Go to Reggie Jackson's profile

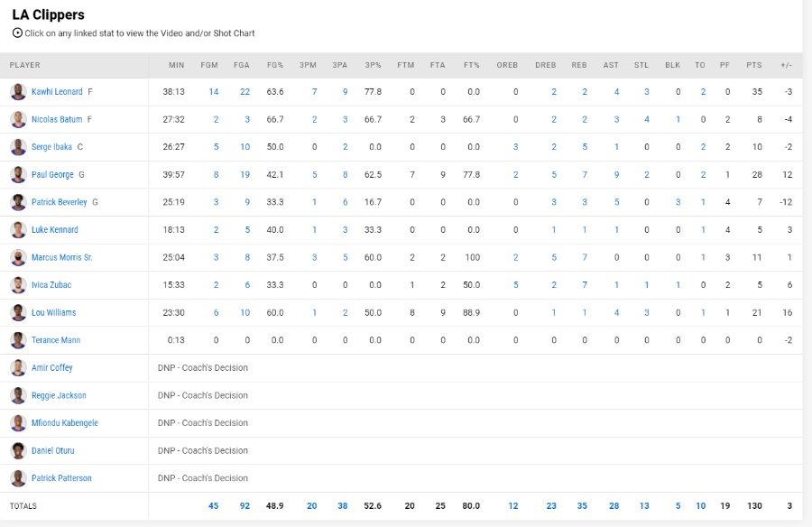(x=59, y=395)
